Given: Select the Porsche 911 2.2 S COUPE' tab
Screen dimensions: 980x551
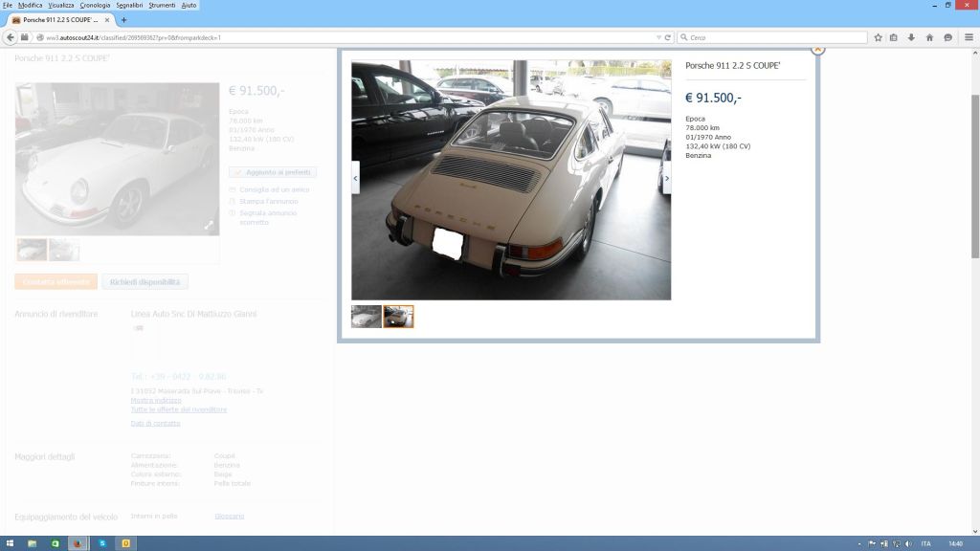Looking at the screenshot, I should (x=60, y=20).
